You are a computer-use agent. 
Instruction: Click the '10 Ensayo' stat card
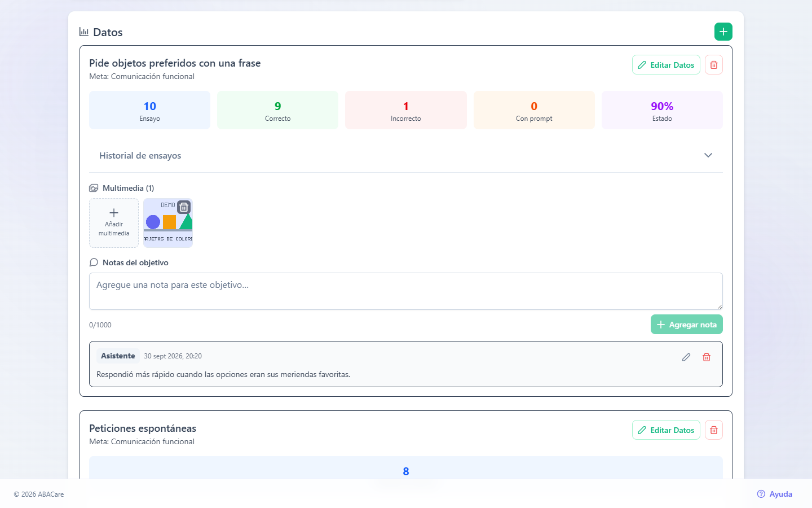pos(150,110)
